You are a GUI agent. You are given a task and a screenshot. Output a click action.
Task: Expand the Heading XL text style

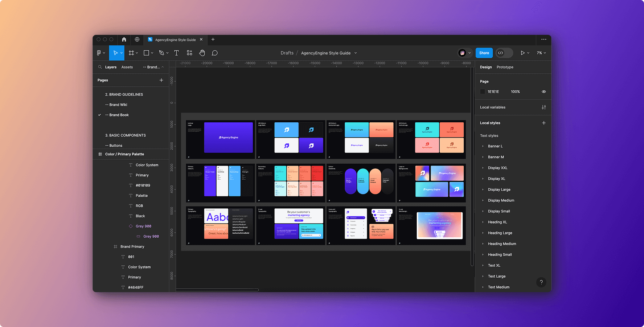pos(483,222)
